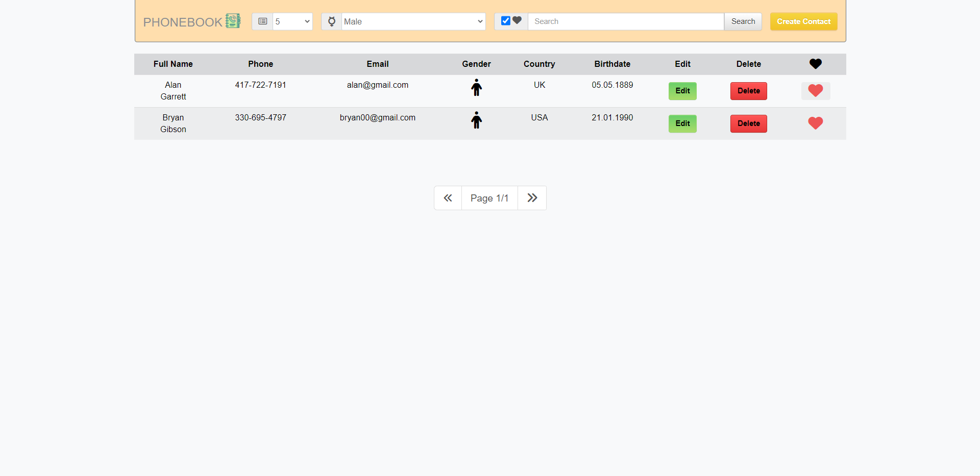Viewport: 980px width, 476px height.
Task: Toggle the favorite heart for Bryan Gibson
Action: coord(815,123)
